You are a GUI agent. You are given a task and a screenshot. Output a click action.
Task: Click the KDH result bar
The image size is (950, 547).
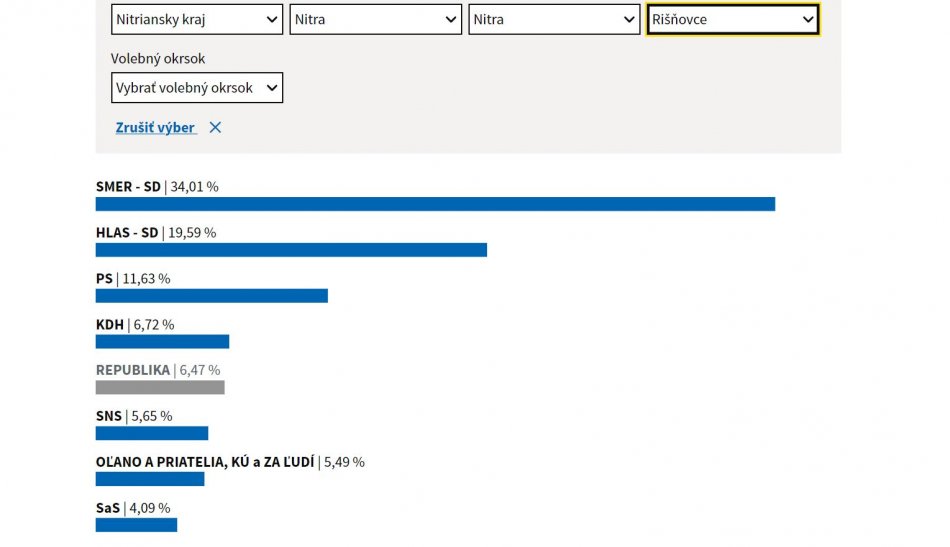[x=162, y=342]
